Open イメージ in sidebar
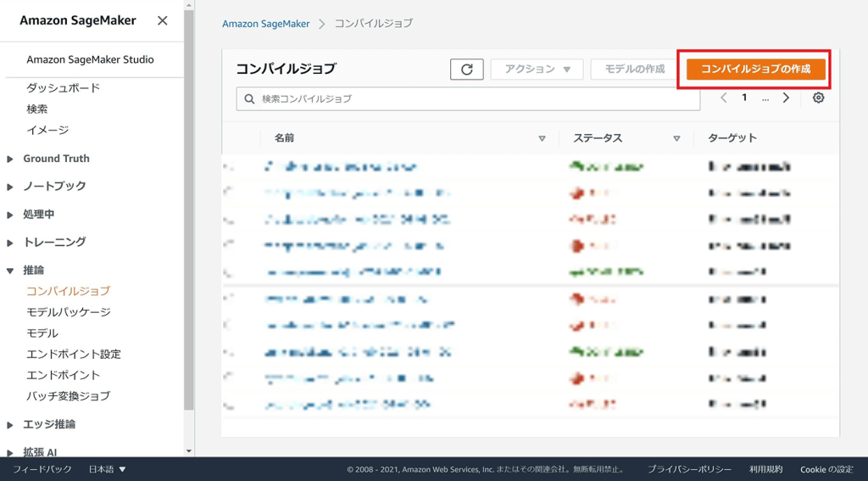This screenshot has width=868, height=481. point(47,131)
